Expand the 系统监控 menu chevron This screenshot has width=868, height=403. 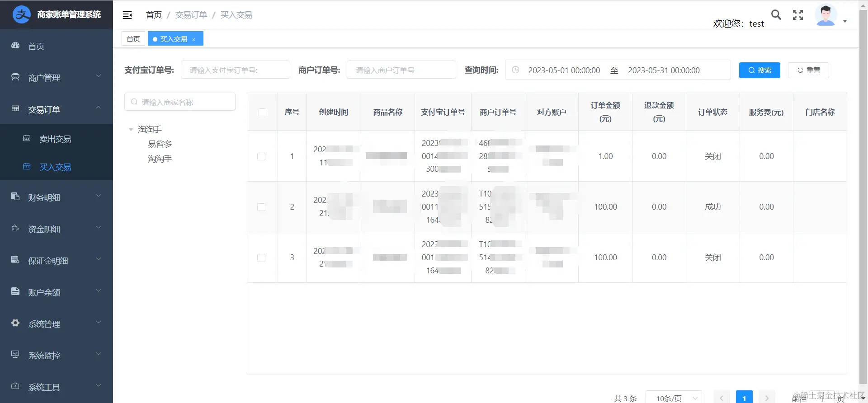coord(99,354)
